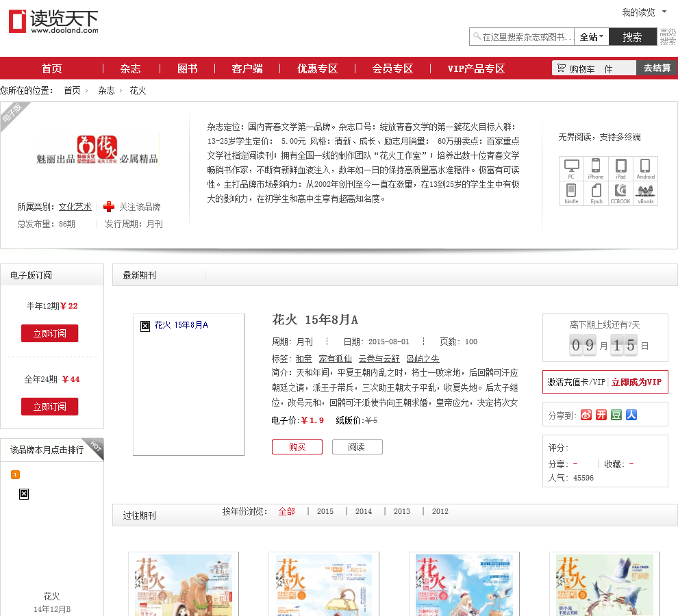Click the 购物车 cart label
The image size is (678, 616).
pos(582,68)
